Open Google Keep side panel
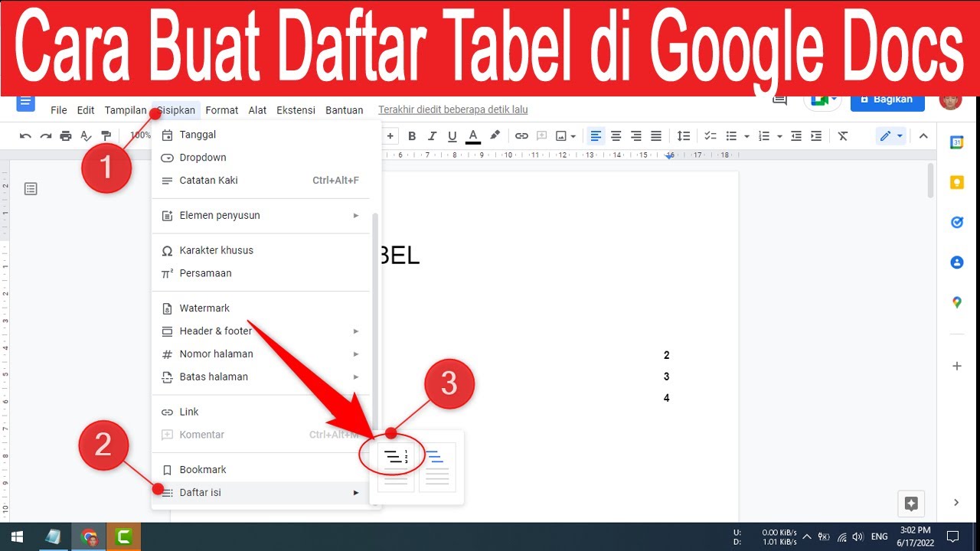Viewport: 980px width, 551px height. (957, 182)
